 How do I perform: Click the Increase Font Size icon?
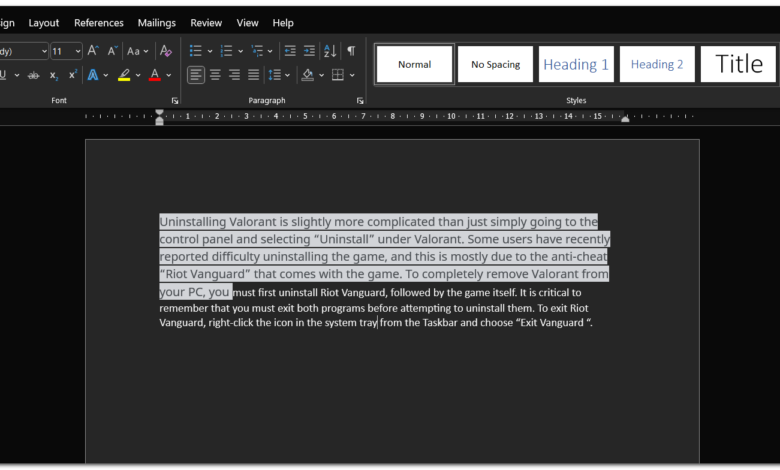click(x=93, y=50)
